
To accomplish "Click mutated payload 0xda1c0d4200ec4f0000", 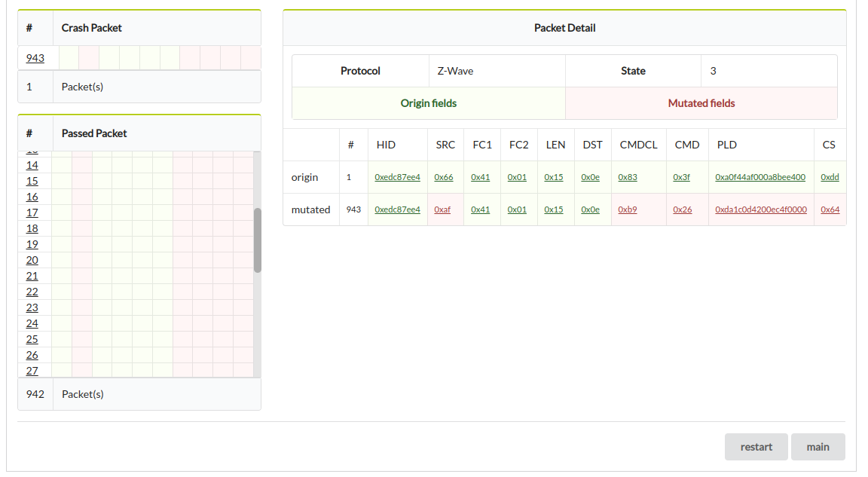I will pos(760,209).
